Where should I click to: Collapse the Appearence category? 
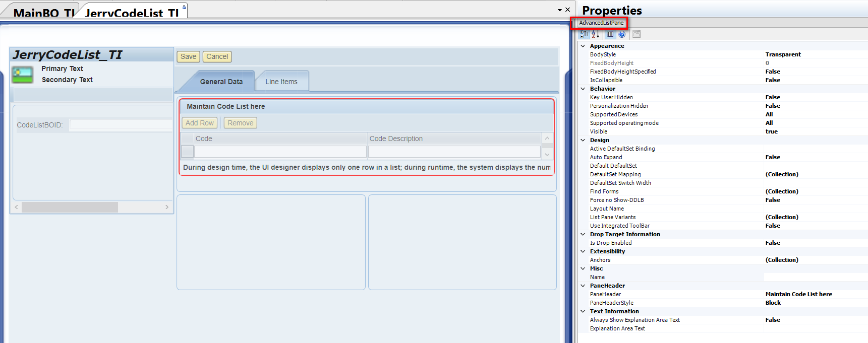click(x=583, y=46)
